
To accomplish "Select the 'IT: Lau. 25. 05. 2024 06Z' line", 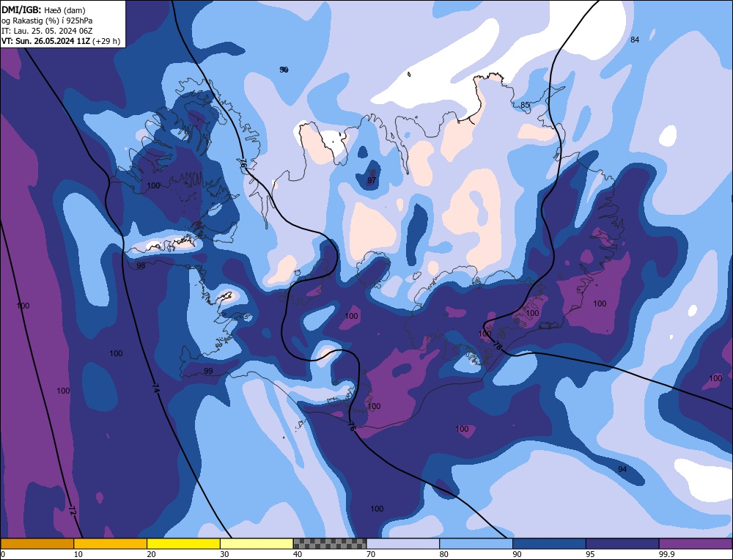I will 47,31.
